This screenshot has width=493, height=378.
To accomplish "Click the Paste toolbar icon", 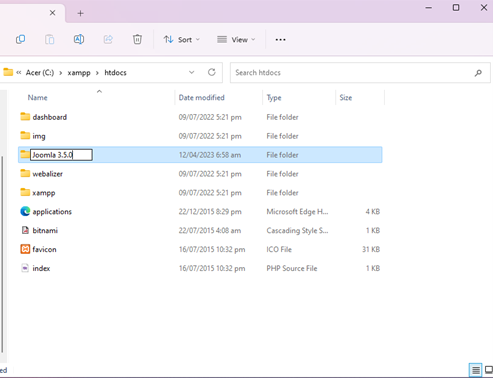I will pos(50,39).
